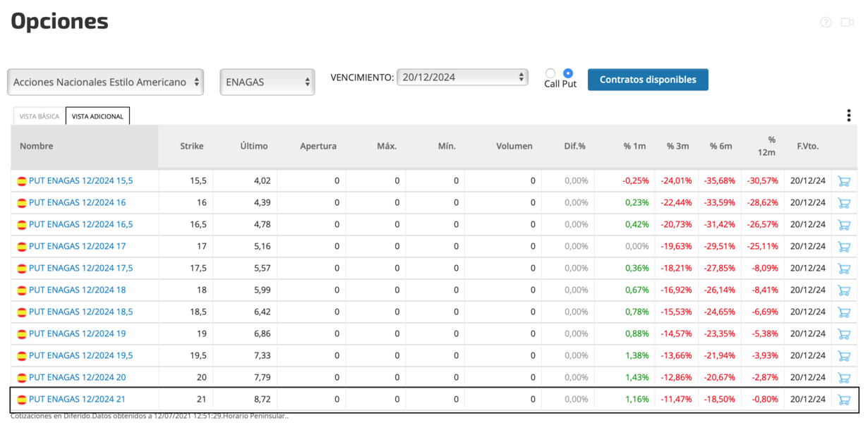Screen dimensions: 868x430
Task: Open PUT ENAGAS 12/2024 19,5 link
Action: (x=80, y=355)
